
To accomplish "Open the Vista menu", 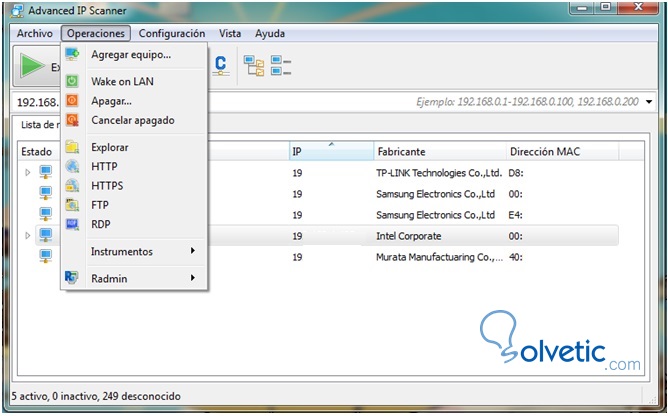I will 230,33.
